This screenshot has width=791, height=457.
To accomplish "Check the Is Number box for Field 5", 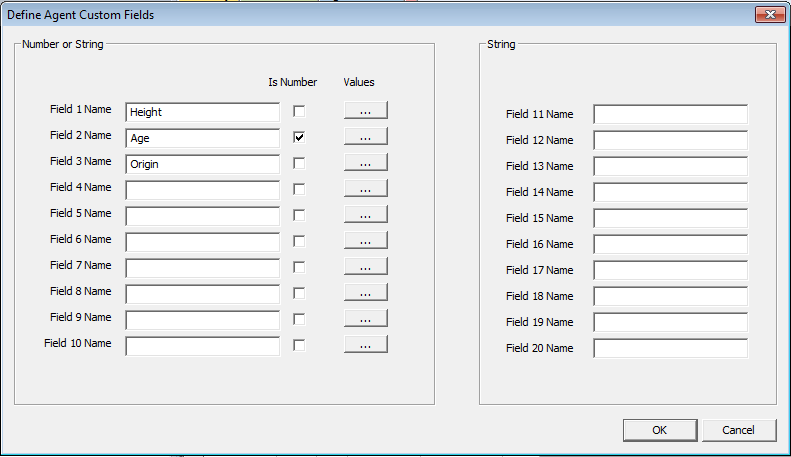I will [299, 215].
